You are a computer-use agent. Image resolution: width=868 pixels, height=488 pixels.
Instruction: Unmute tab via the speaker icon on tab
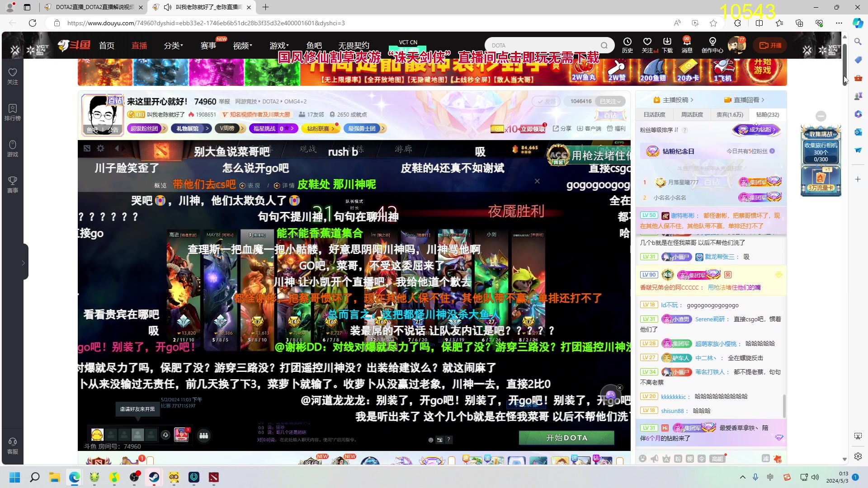click(168, 7)
